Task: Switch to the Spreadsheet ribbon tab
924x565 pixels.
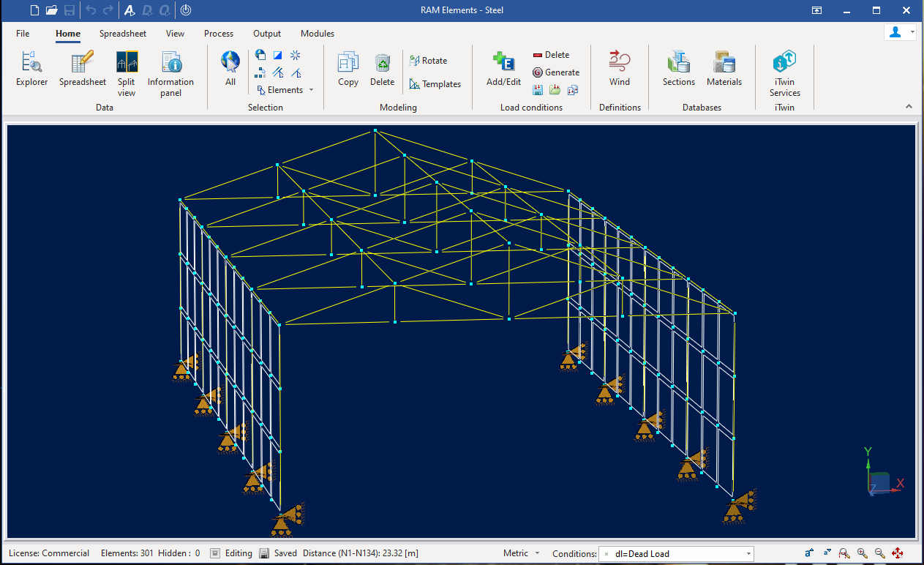Action: point(123,34)
